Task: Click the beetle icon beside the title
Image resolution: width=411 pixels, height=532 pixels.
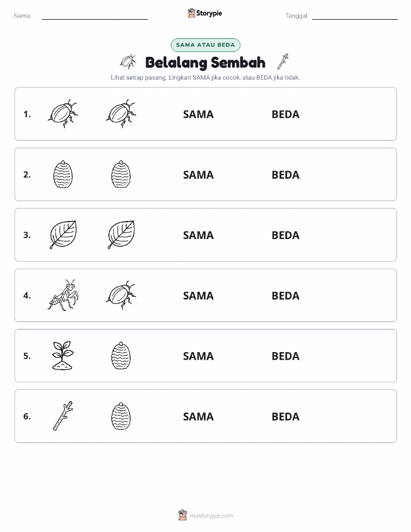Action: pyautogui.click(x=128, y=61)
